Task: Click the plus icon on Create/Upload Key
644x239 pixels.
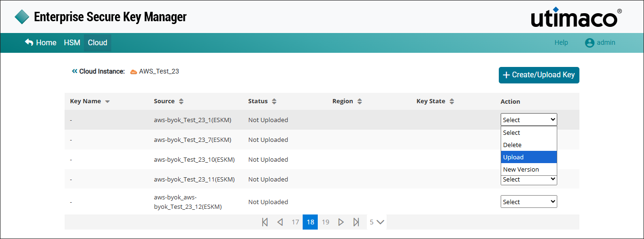Action: (507, 75)
